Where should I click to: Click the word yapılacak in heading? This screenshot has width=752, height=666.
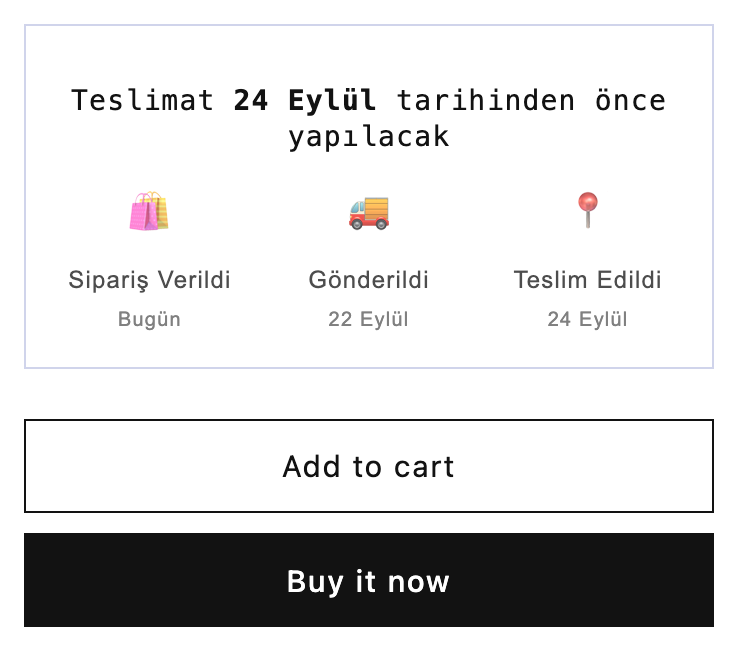pos(369,137)
